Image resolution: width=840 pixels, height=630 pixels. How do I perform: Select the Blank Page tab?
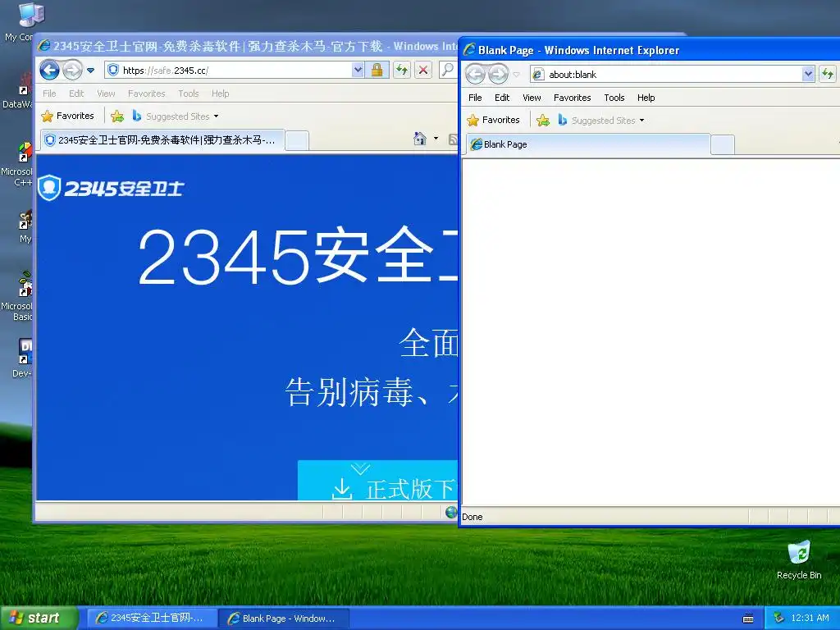pos(588,144)
